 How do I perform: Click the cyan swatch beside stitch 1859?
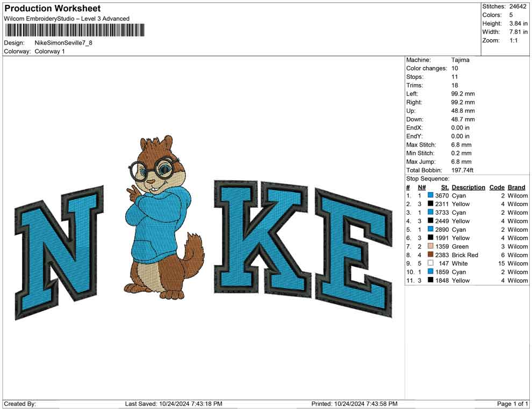point(430,272)
